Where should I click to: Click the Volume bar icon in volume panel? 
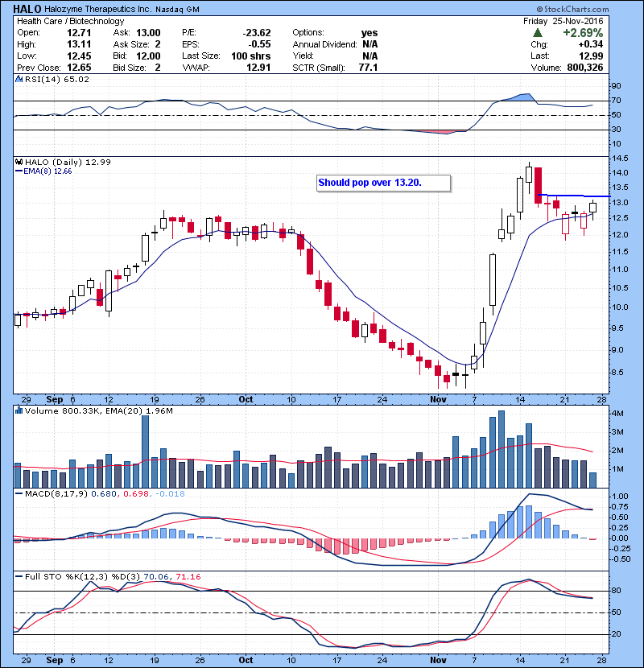point(19,410)
